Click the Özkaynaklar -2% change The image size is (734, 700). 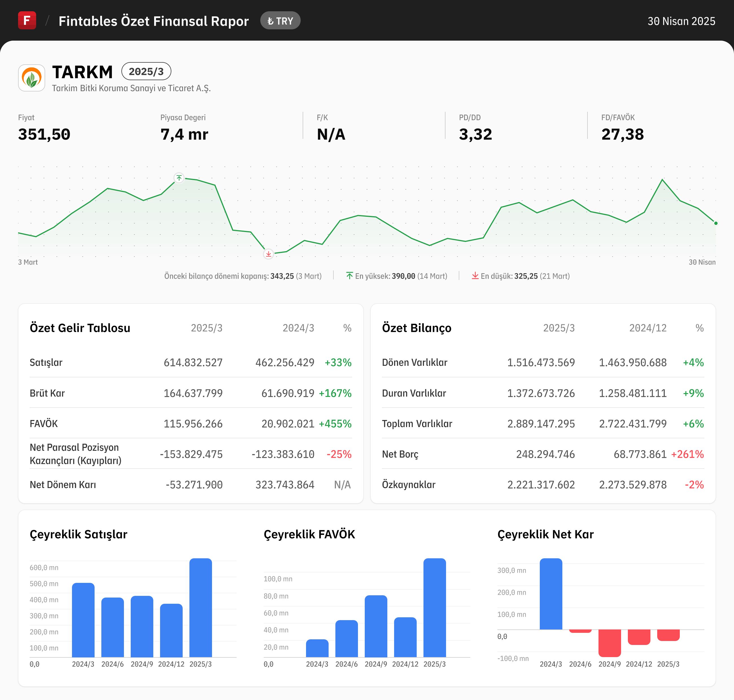[x=694, y=485]
